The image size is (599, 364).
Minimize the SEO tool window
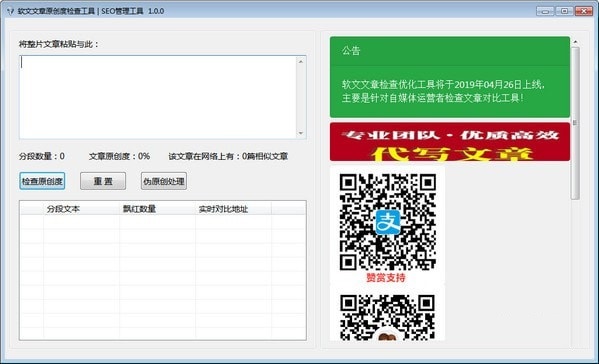coord(545,11)
